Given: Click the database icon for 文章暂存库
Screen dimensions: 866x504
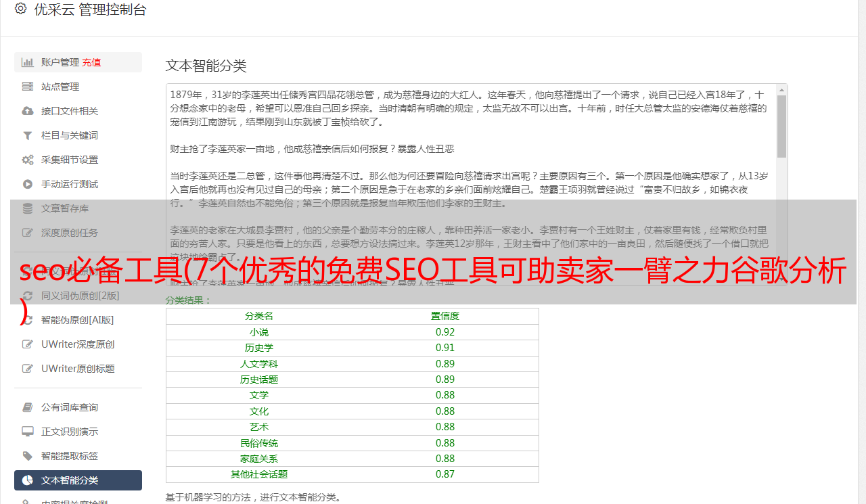Looking at the screenshot, I should pos(28,208).
